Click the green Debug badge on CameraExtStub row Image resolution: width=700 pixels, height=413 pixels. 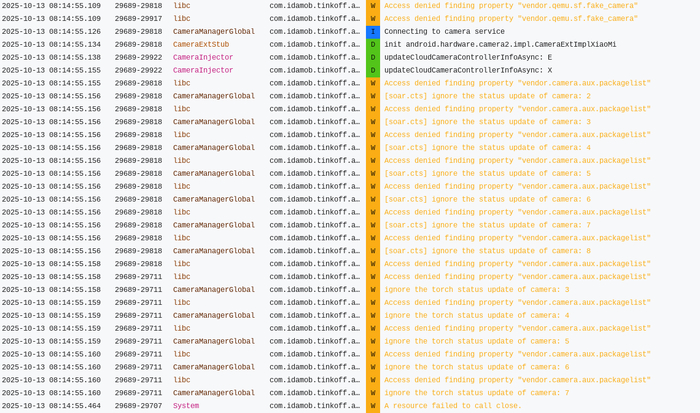click(372, 44)
